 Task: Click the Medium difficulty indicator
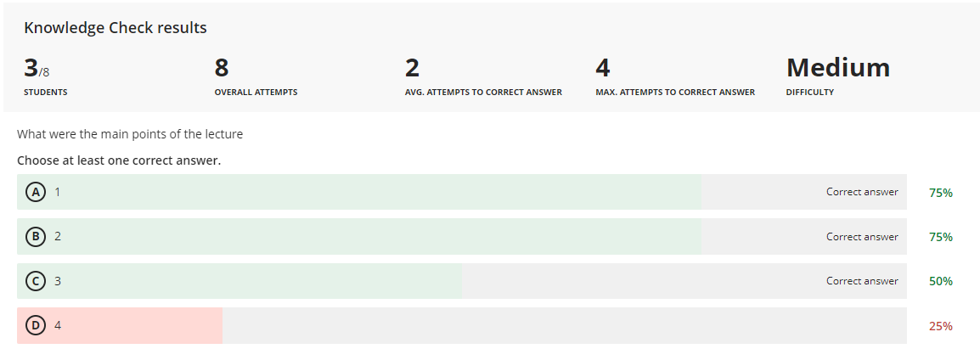point(837,68)
